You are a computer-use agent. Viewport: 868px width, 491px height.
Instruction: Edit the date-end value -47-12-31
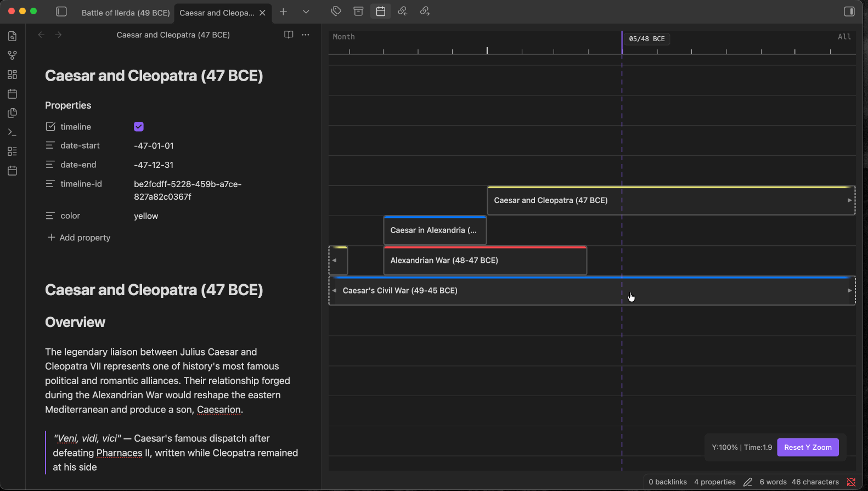click(x=154, y=165)
